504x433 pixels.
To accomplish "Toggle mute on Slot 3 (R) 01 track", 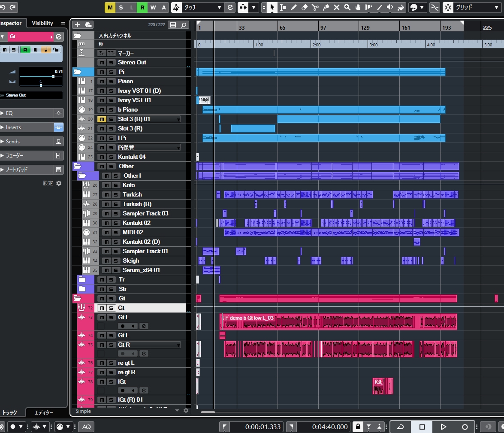I will (102, 119).
